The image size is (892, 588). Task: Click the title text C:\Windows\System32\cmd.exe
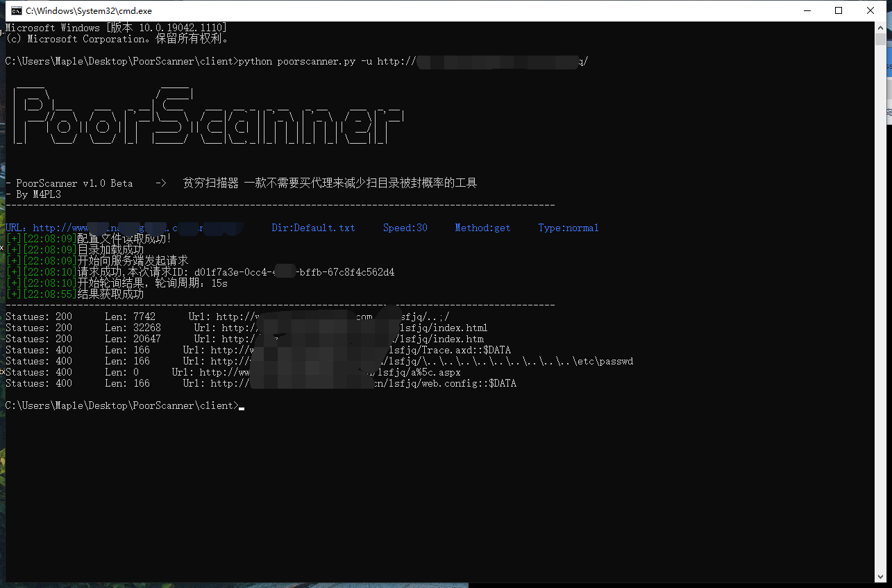pyautogui.click(x=89, y=10)
